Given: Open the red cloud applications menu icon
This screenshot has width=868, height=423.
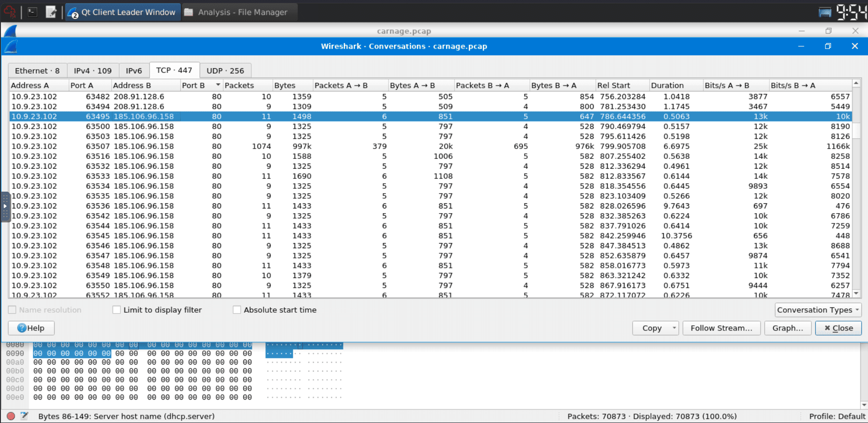Looking at the screenshot, I should 10,12.
